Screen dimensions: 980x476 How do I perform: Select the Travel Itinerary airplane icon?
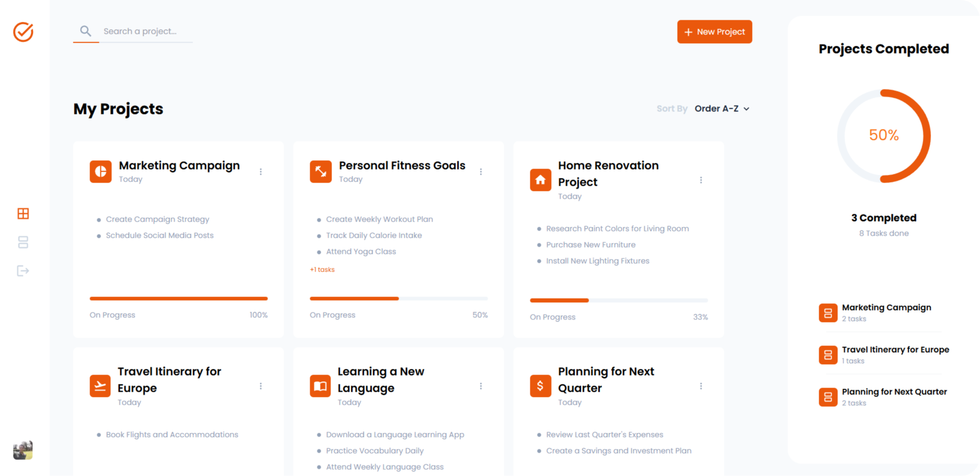[x=100, y=385]
